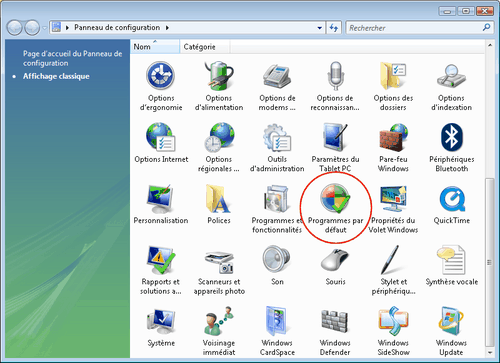Open recent pages dropdown next to Forward

[44, 28]
